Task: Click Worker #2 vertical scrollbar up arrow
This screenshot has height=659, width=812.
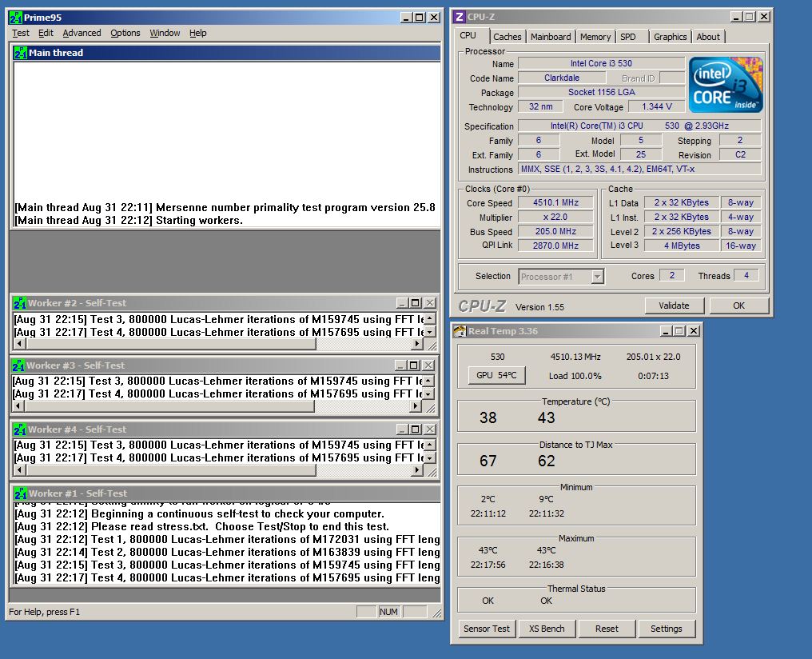Action: (x=430, y=318)
